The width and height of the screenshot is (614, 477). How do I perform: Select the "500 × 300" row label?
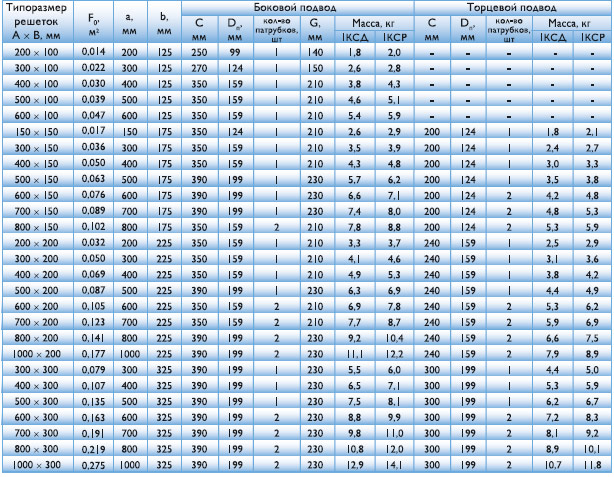click(36, 401)
